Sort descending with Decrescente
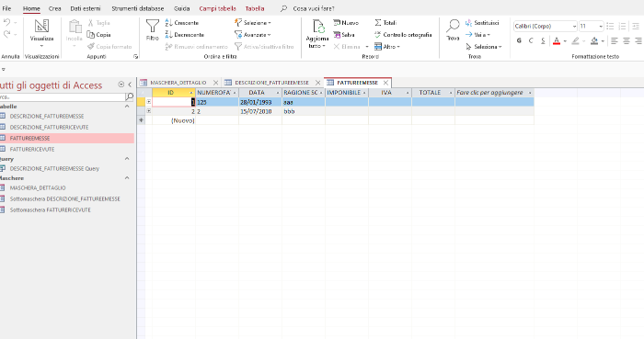The width and height of the screenshot is (644, 339). pos(185,35)
